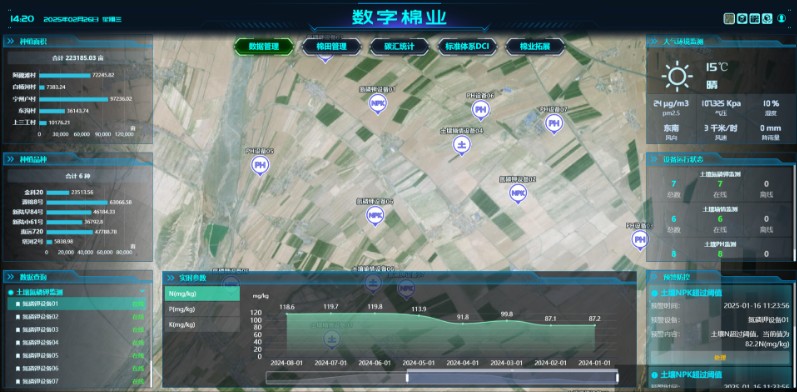Select PH map marker PH设备06
Viewport: 797px width, 392px height.
tap(480, 110)
